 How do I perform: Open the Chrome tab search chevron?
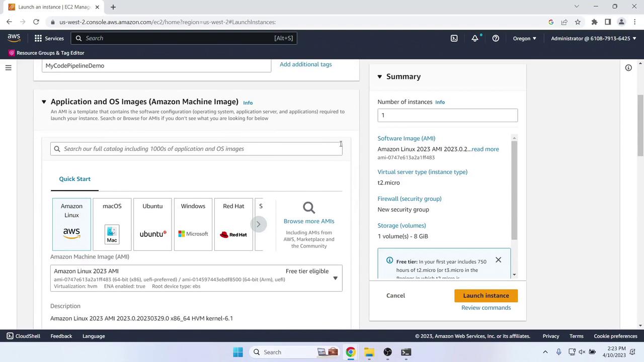[x=577, y=7]
